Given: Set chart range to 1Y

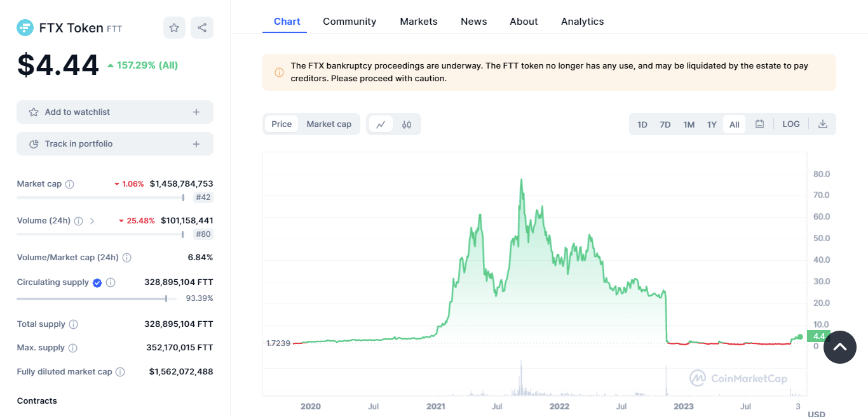Looking at the screenshot, I should pyautogui.click(x=712, y=124).
